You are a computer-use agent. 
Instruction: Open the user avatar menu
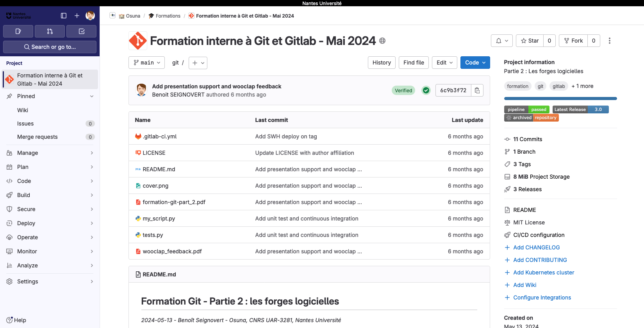point(90,16)
